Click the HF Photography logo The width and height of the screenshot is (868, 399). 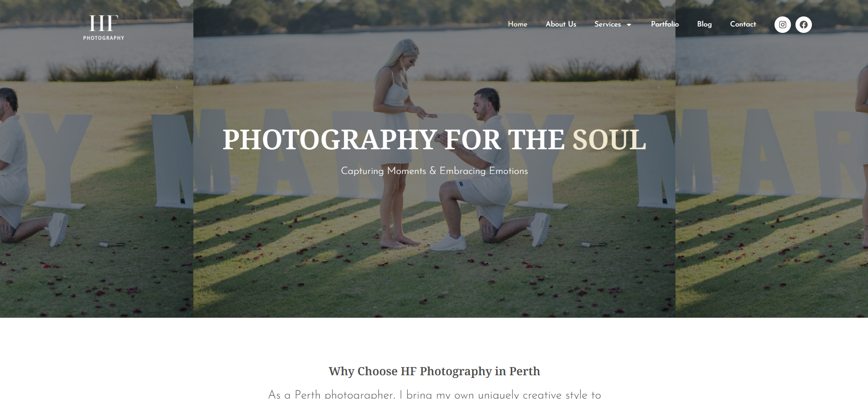104,27
